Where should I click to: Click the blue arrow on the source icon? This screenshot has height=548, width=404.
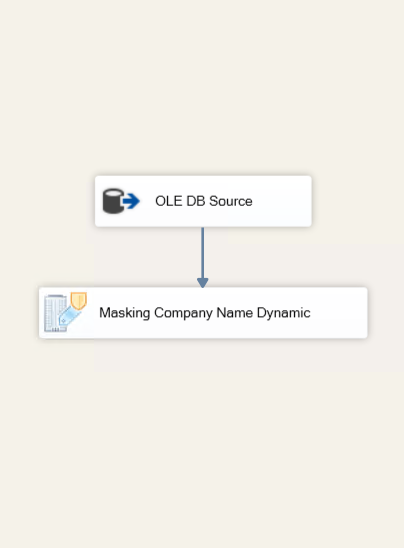coord(131,201)
